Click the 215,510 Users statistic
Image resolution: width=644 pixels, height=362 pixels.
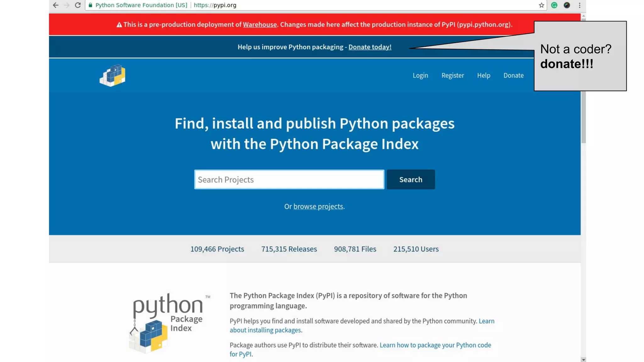tap(416, 249)
